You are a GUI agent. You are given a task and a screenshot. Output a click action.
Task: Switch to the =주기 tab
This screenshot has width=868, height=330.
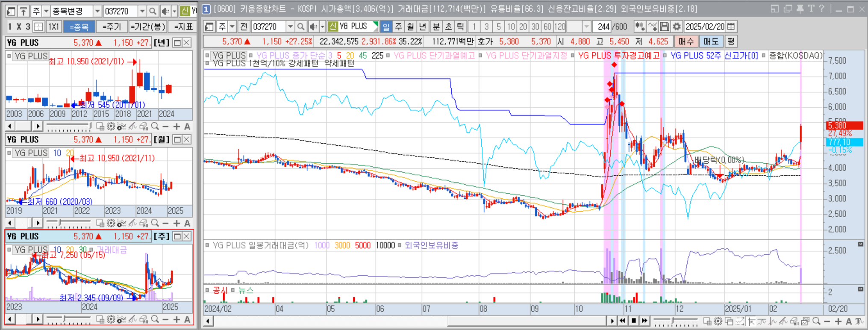coord(112,27)
